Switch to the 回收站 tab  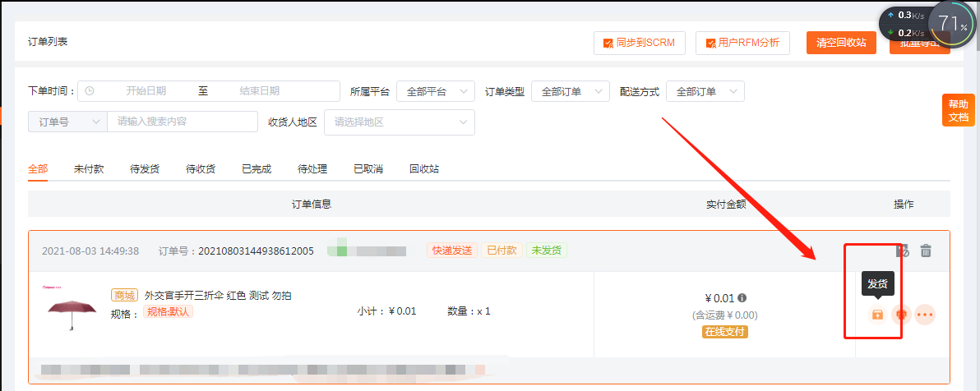tap(424, 168)
